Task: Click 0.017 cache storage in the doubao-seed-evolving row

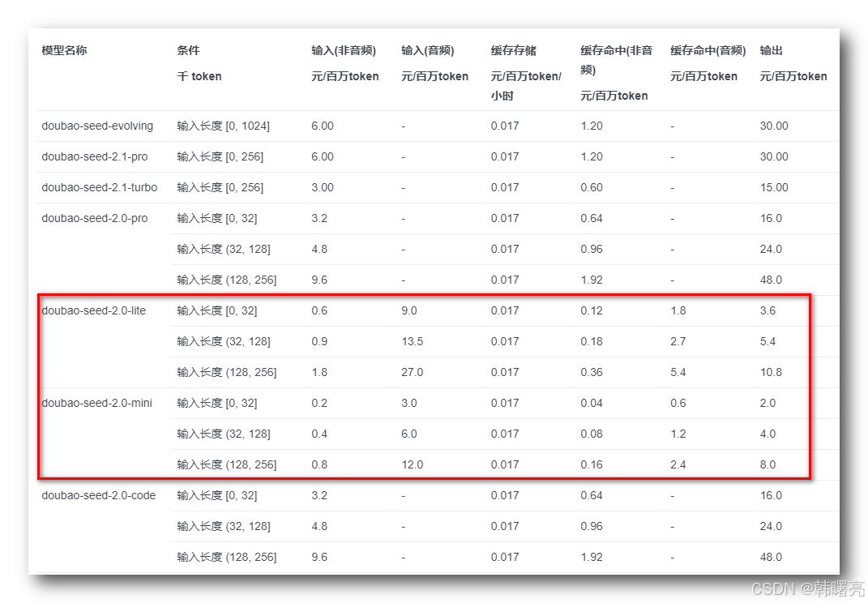Action: pos(505,126)
